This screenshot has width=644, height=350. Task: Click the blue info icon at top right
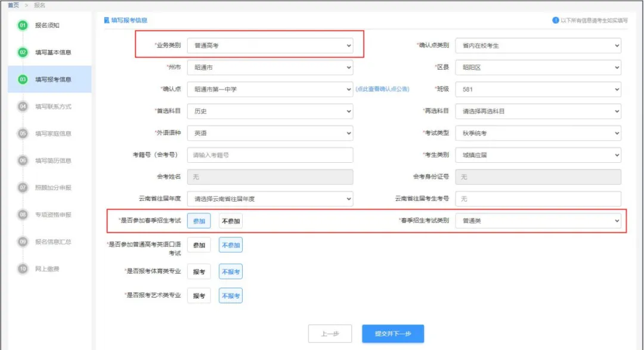(555, 20)
